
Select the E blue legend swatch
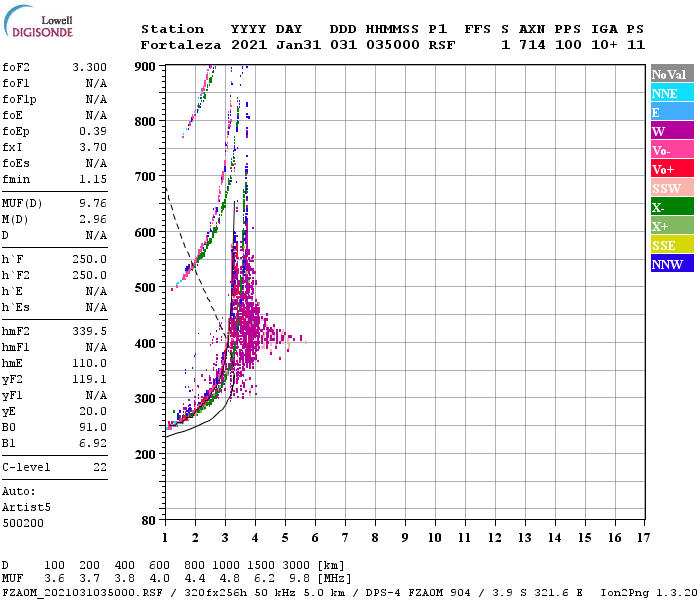click(x=672, y=112)
